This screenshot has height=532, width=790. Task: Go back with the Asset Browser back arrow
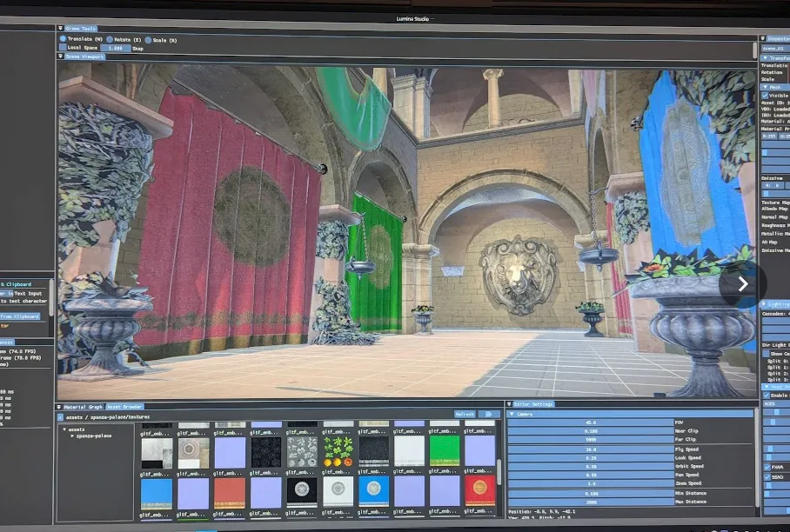pyautogui.click(x=60, y=417)
